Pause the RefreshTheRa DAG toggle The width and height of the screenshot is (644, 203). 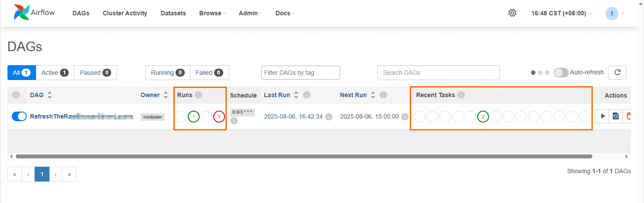coord(19,116)
